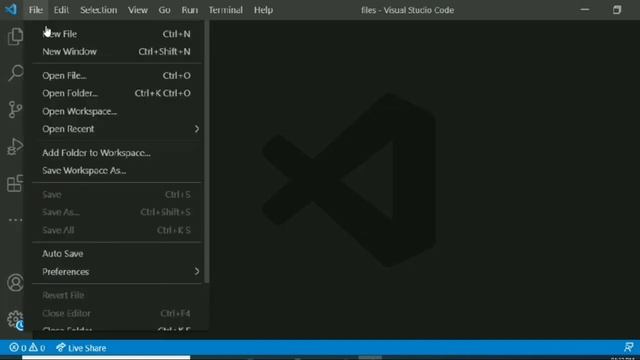Open the Run menu
Image resolution: width=640 pixels, height=360 pixels.
pyautogui.click(x=189, y=10)
